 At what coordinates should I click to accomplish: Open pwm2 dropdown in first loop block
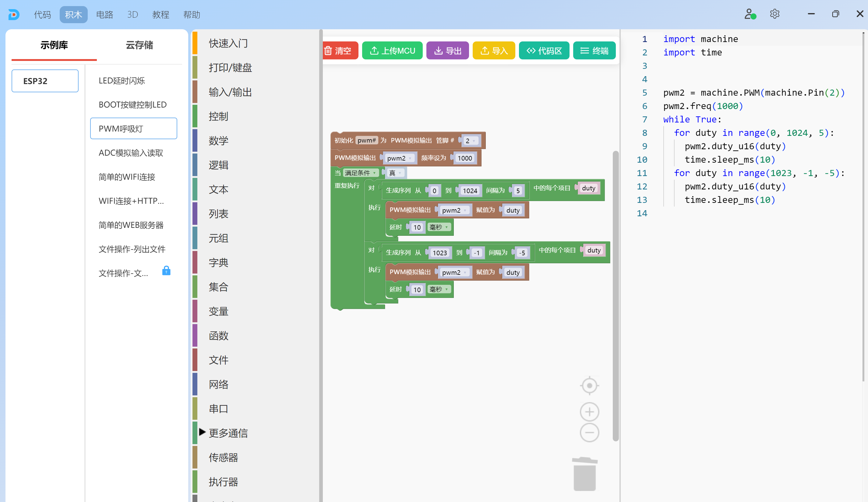point(454,210)
